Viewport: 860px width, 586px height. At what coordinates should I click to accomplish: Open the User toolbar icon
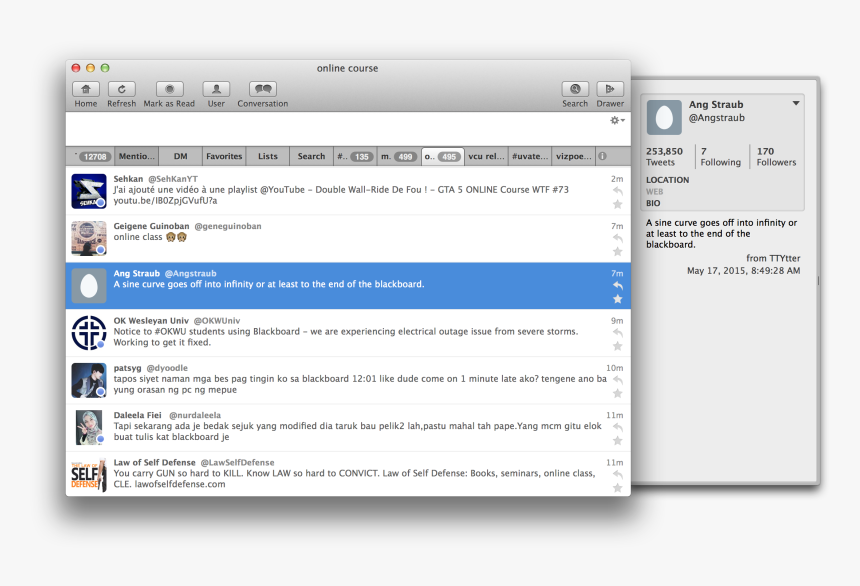(216, 90)
